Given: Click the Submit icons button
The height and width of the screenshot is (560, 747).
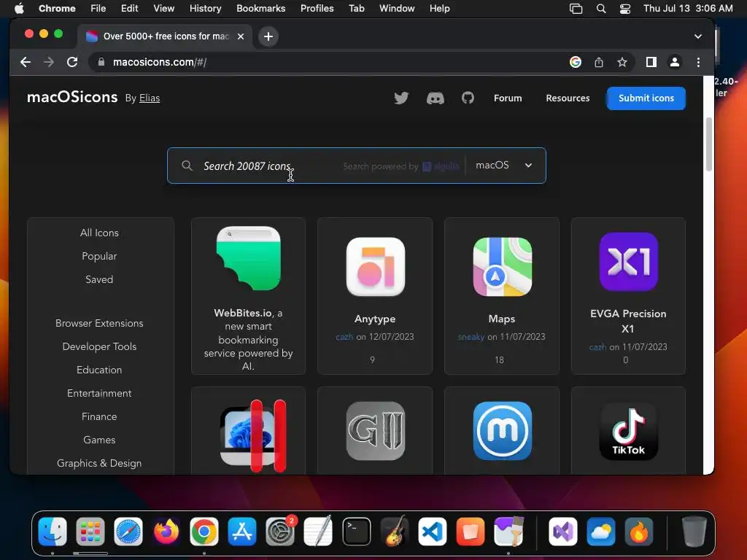Looking at the screenshot, I should (646, 98).
